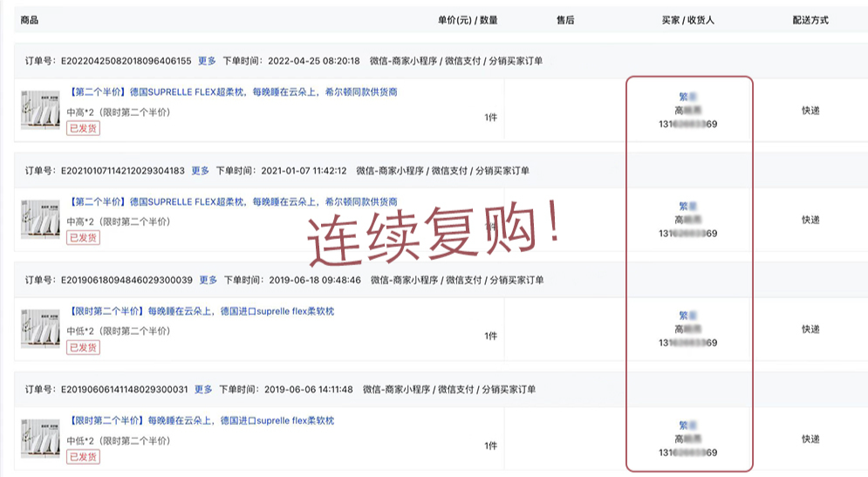Open 更多 link for order E20210107114212029304183

(x=201, y=170)
